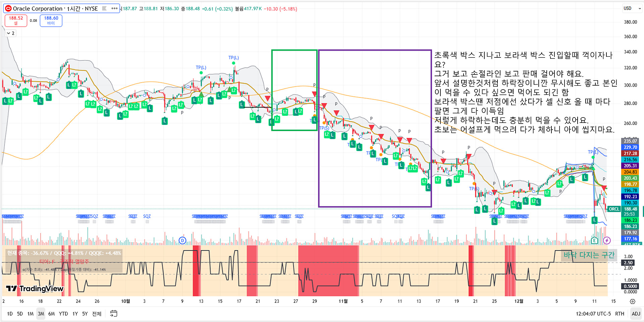
Task: Select the 전체 (all) time range
Action: [x=97, y=314]
